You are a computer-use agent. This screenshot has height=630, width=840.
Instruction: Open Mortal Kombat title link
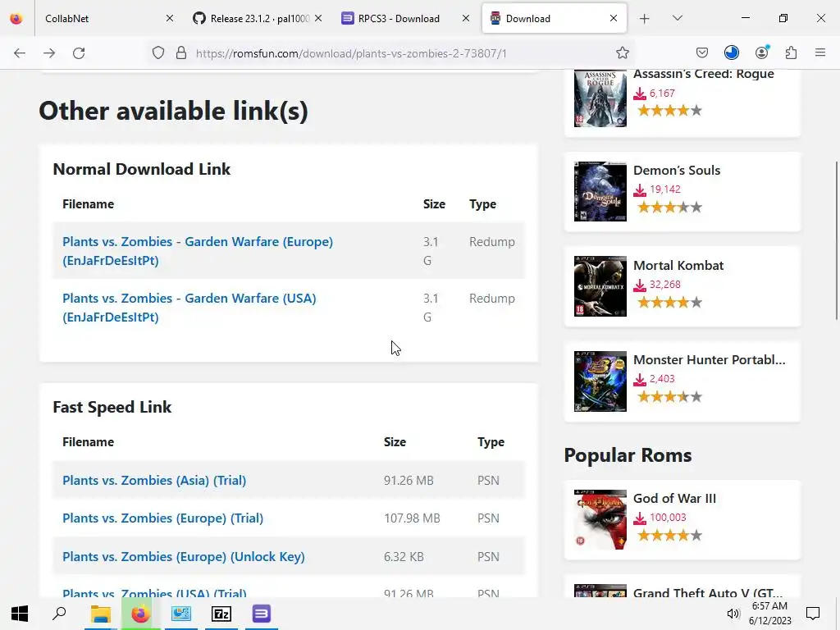678,265
